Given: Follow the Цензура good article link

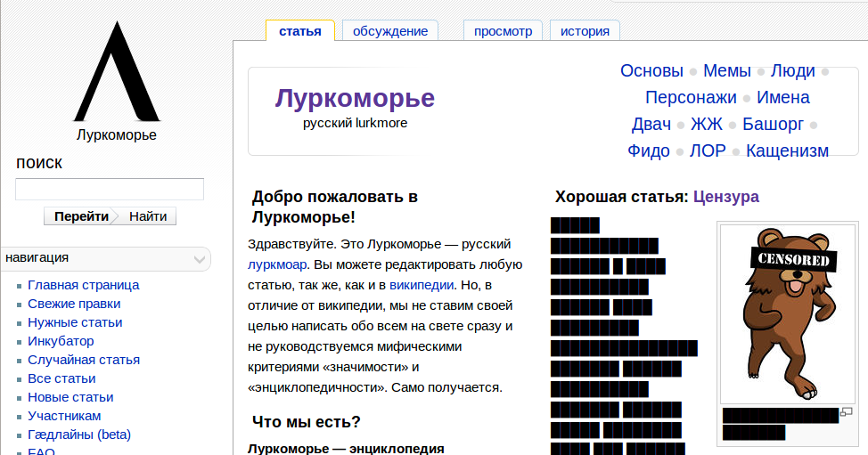Looking at the screenshot, I should pyautogui.click(x=725, y=197).
